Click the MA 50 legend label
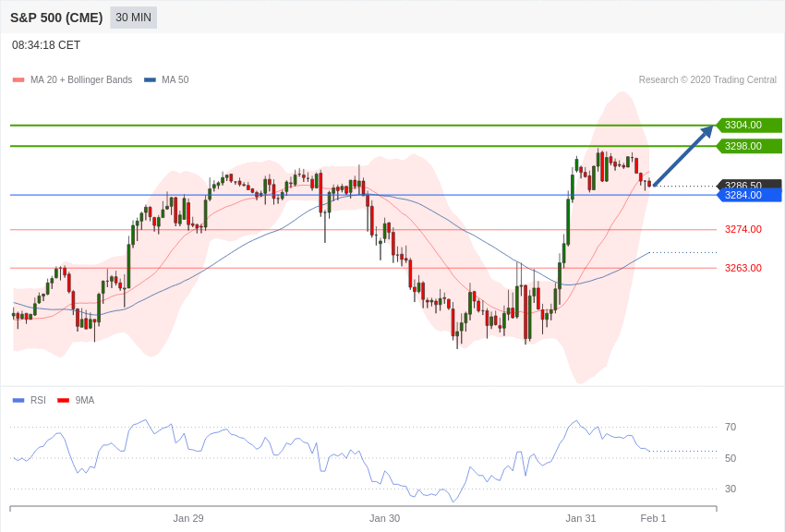Screen dimensions: 785x532 tap(175, 80)
